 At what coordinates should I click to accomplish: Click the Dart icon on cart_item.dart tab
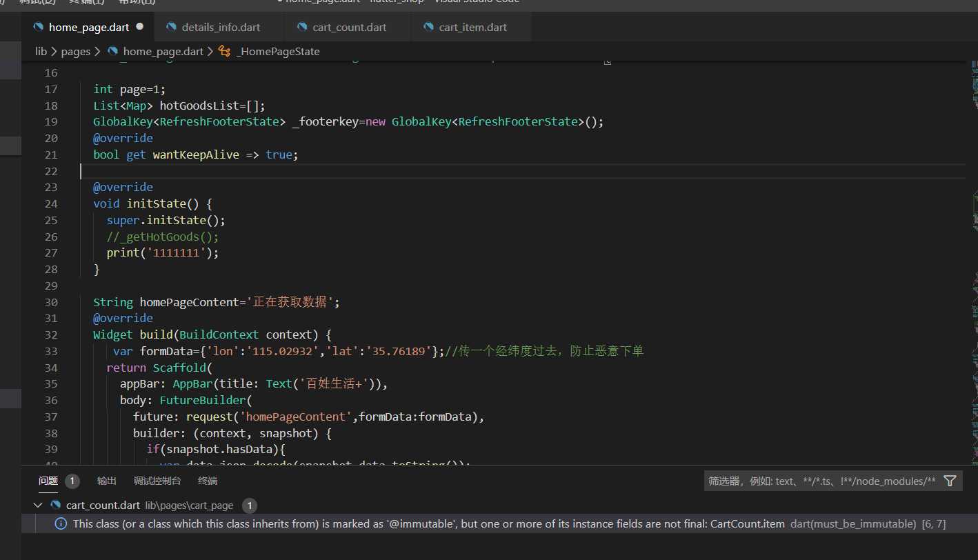coord(428,28)
